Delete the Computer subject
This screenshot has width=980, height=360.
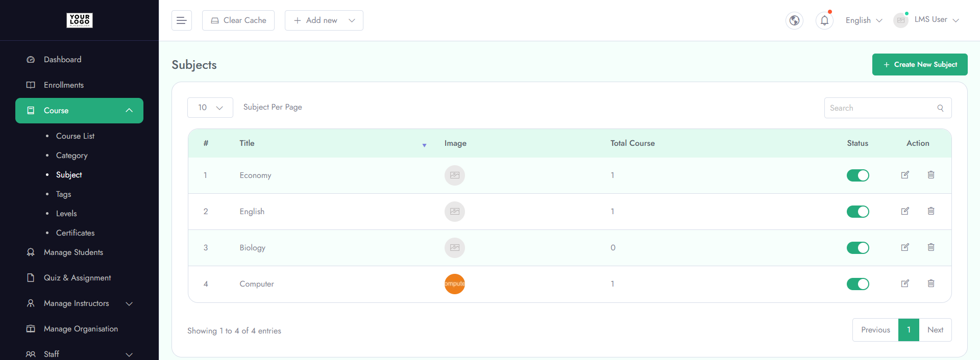click(x=931, y=284)
